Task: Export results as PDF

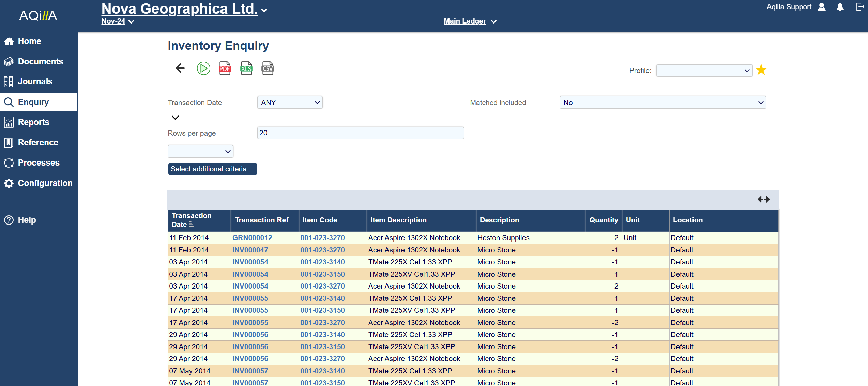Action: tap(225, 68)
